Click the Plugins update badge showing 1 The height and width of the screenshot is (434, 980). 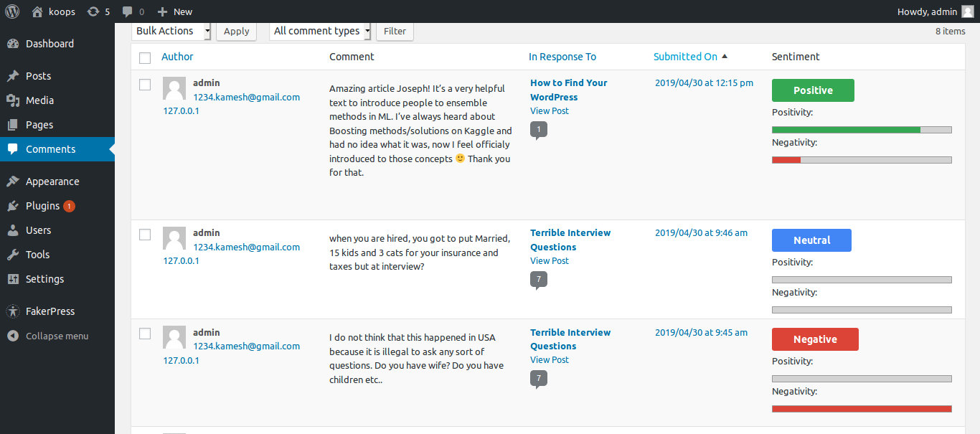tap(69, 206)
